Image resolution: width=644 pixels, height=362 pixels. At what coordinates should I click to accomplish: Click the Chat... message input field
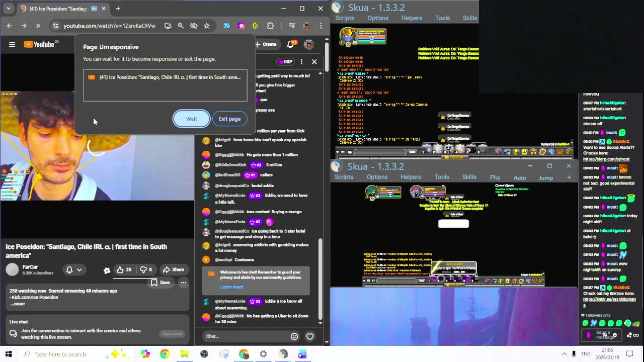(x=245, y=336)
